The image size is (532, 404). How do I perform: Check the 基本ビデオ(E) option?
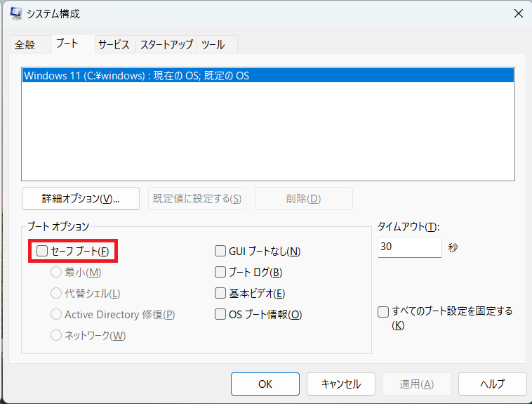[220, 293]
